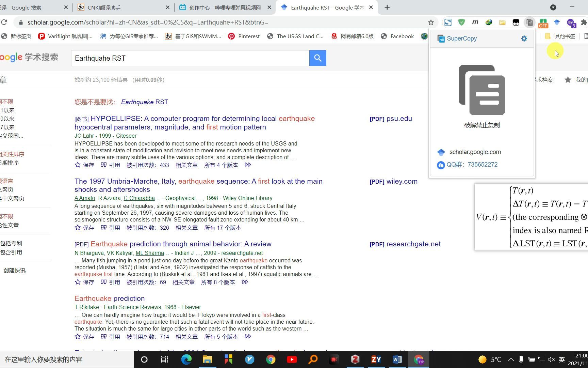
Task: Open the HYPOELLIPSE article title
Action: [195, 123]
